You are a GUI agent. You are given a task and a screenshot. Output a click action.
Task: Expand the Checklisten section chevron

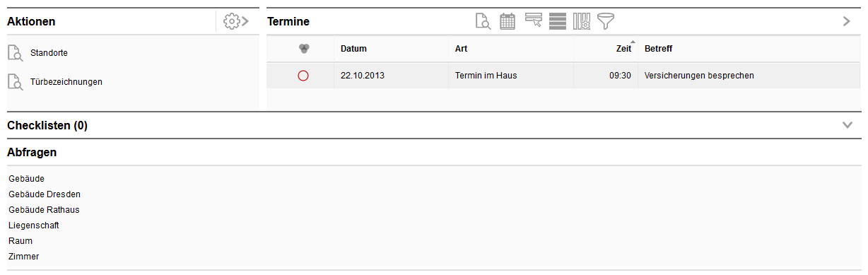848,125
